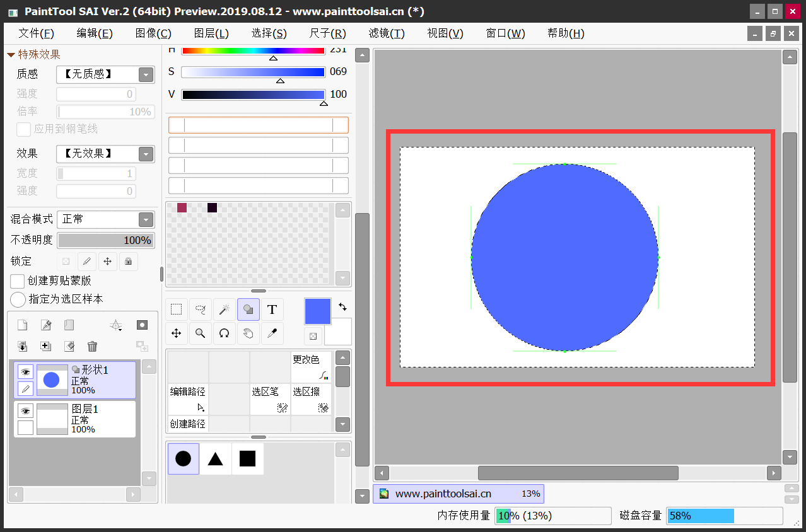Collapse the 特殊效果 section
This screenshot has height=532, width=806.
tap(11, 55)
